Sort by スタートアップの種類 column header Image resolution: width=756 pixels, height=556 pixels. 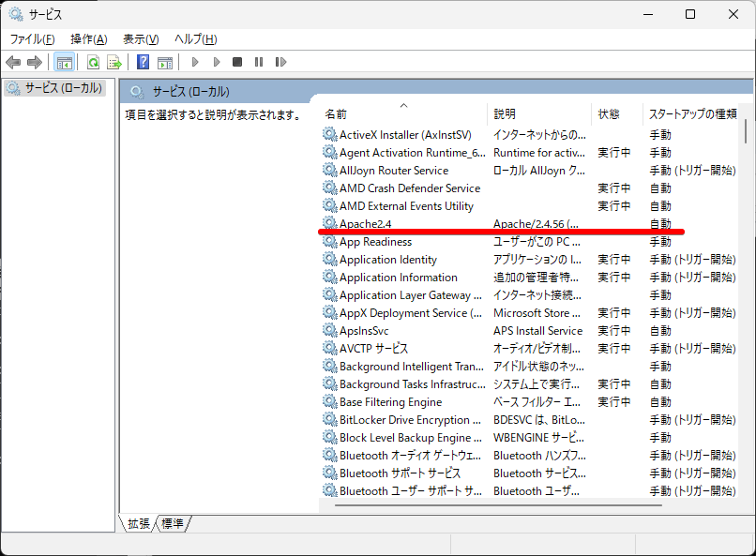tap(692, 113)
